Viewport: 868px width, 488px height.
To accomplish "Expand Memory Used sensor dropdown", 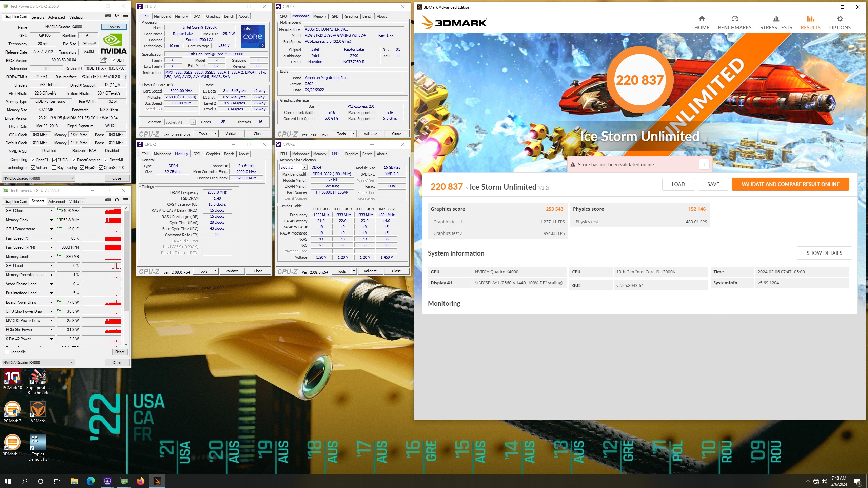I will [51, 257].
